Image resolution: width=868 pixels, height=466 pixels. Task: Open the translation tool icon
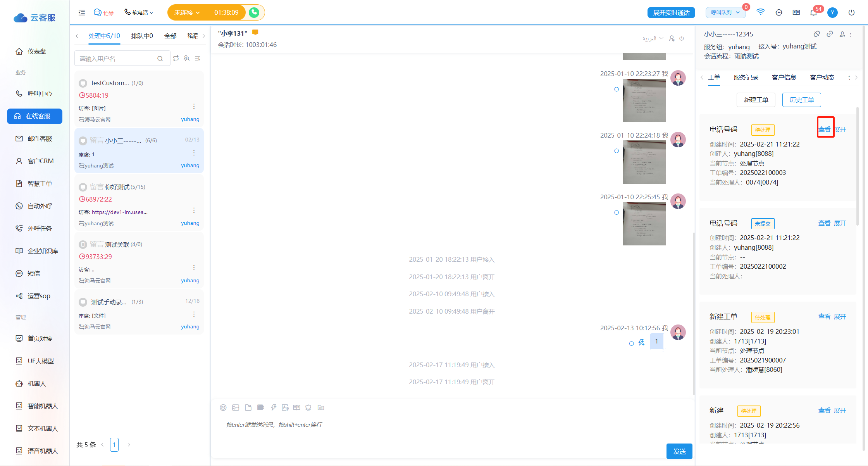(285, 407)
